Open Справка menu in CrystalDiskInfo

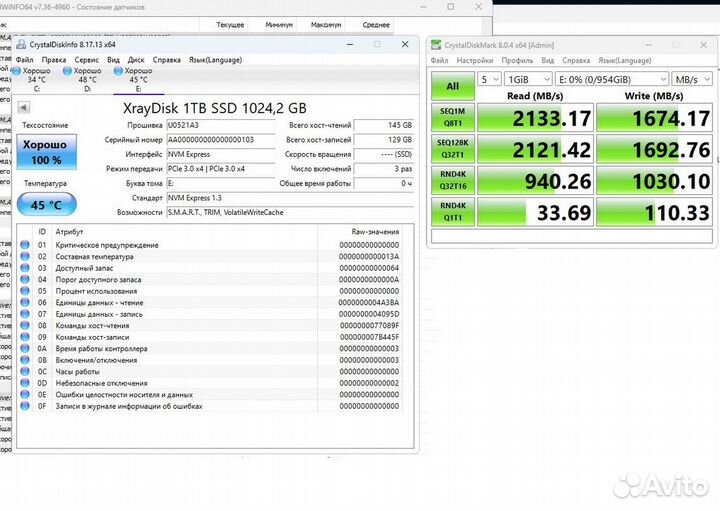pyautogui.click(x=166, y=60)
